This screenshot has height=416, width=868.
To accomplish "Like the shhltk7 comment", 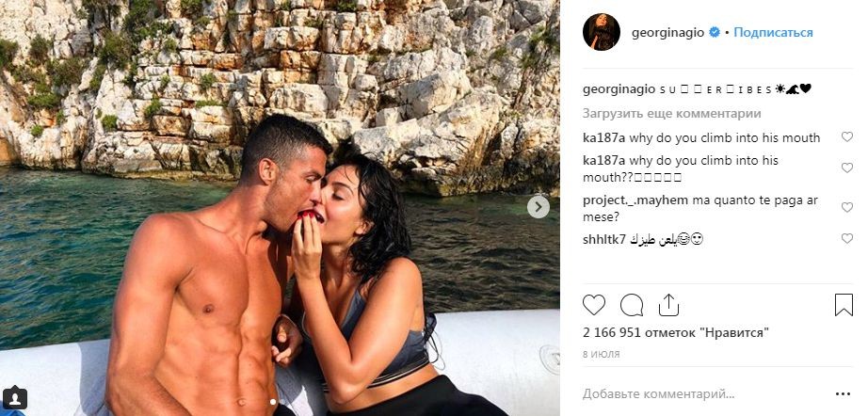I will (x=847, y=238).
